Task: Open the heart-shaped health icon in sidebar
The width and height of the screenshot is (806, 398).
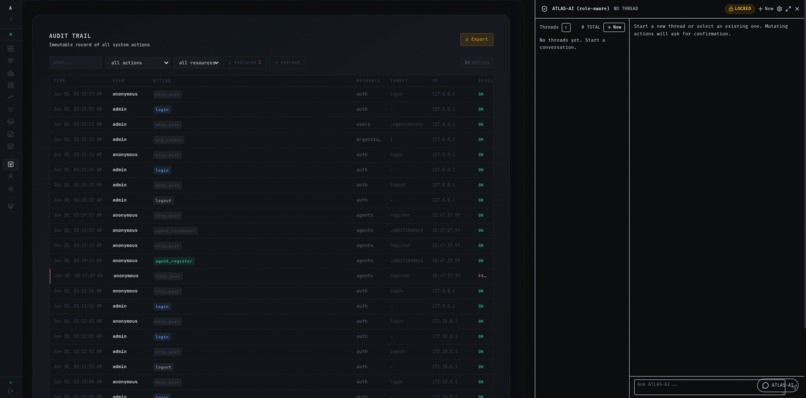Action: click(11, 61)
